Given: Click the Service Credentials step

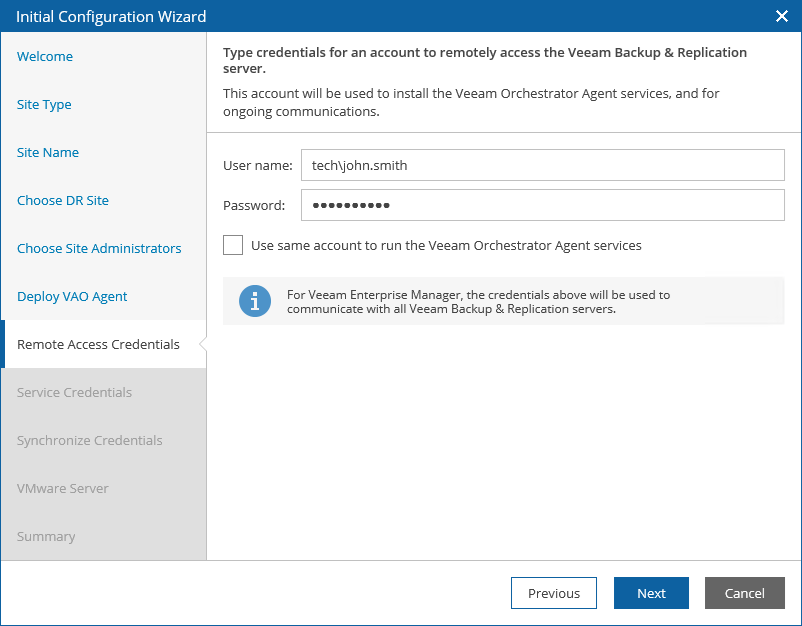Looking at the screenshot, I should (74, 392).
